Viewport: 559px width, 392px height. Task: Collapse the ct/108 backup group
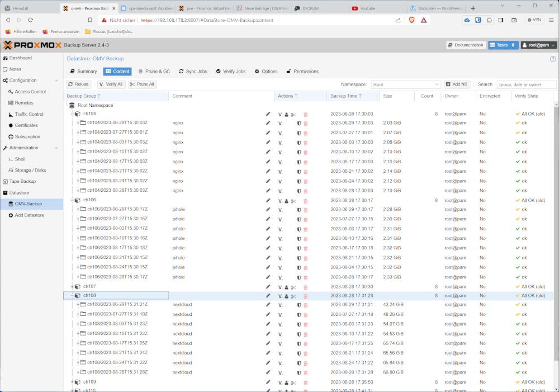pos(72,295)
